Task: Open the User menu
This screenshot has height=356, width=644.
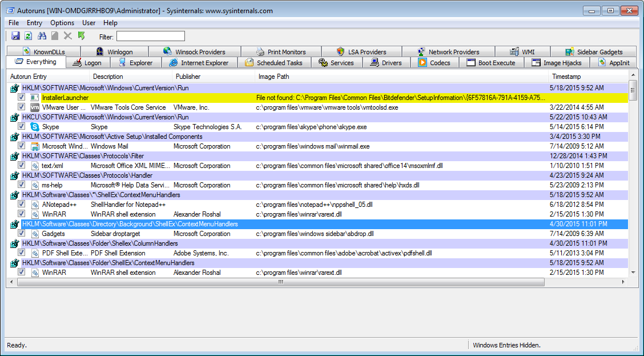Action: [88, 23]
